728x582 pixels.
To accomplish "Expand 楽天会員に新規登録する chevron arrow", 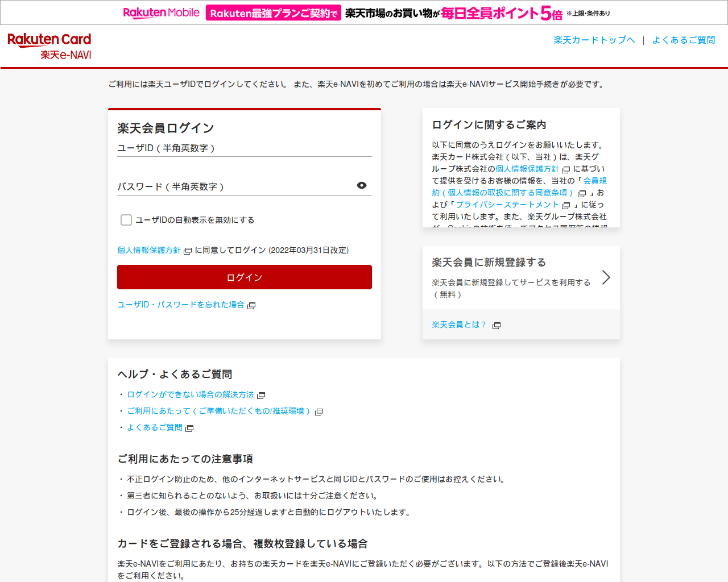I will click(x=606, y=277).
